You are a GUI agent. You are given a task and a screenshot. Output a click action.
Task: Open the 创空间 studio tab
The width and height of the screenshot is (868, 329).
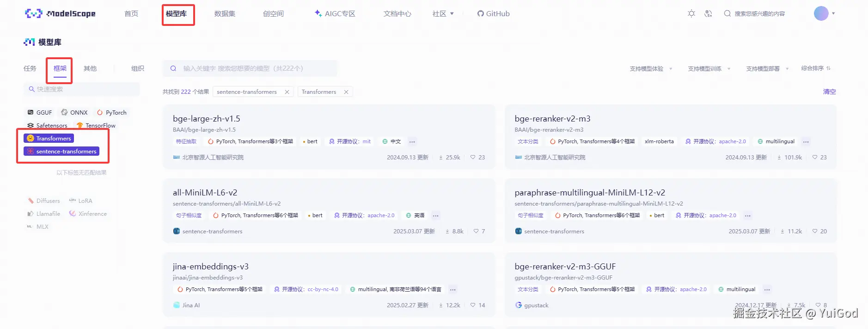[274, 13]
